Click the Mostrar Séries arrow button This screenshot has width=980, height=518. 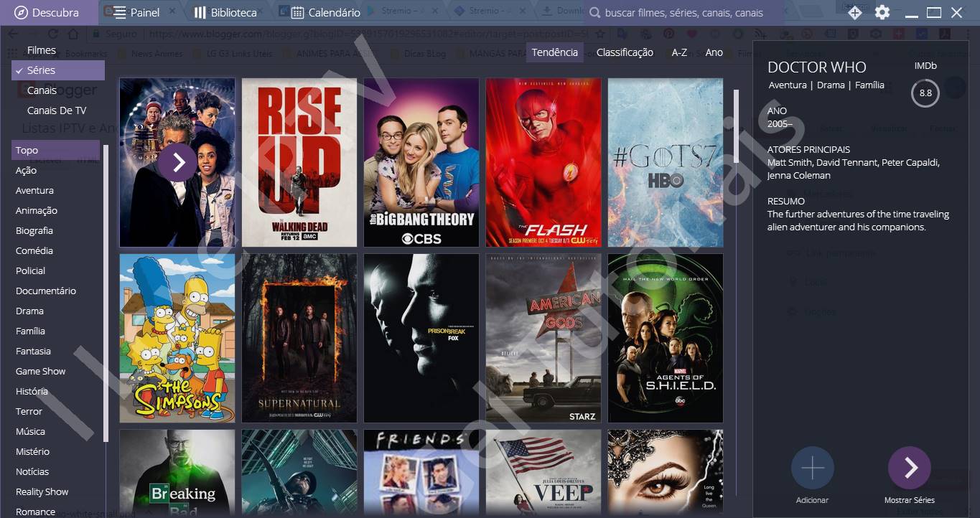[x=910, y=468]
